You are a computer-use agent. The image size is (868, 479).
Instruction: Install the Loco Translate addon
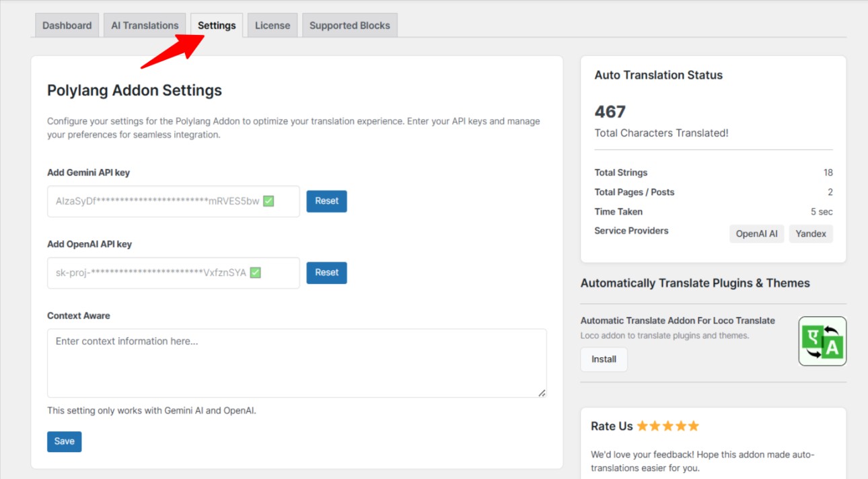[x=604, y=359]
